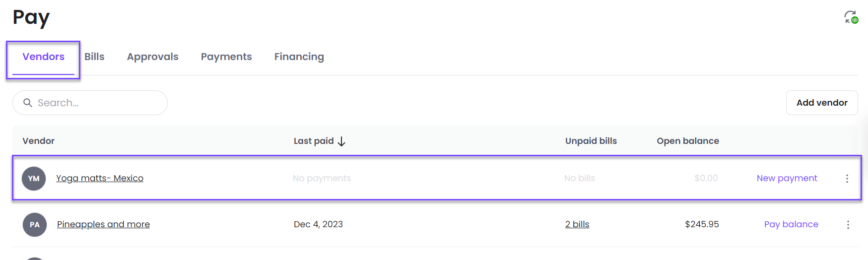
Task: Click New payment for Yoga matts- Mexico
Action: [x=787, y=178]
